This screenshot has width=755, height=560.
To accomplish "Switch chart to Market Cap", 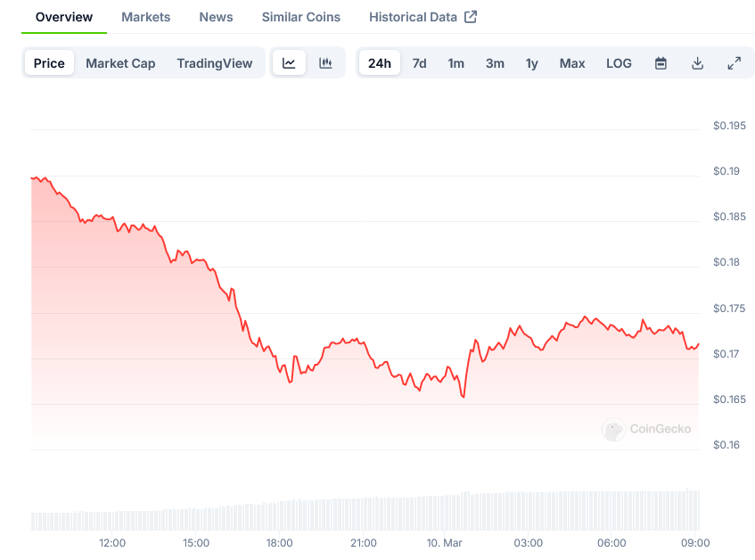I will 120,63.
